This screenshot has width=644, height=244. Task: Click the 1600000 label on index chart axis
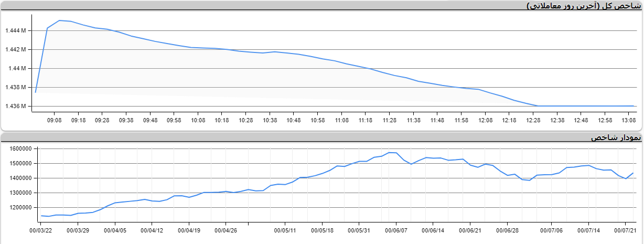(x=22, y=149)
